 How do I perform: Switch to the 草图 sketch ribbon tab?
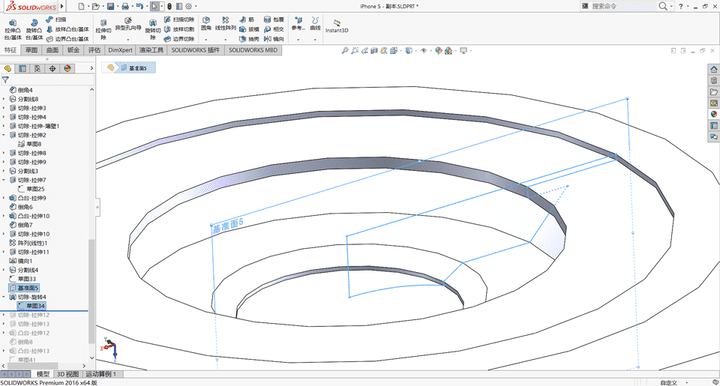(32, 50)
